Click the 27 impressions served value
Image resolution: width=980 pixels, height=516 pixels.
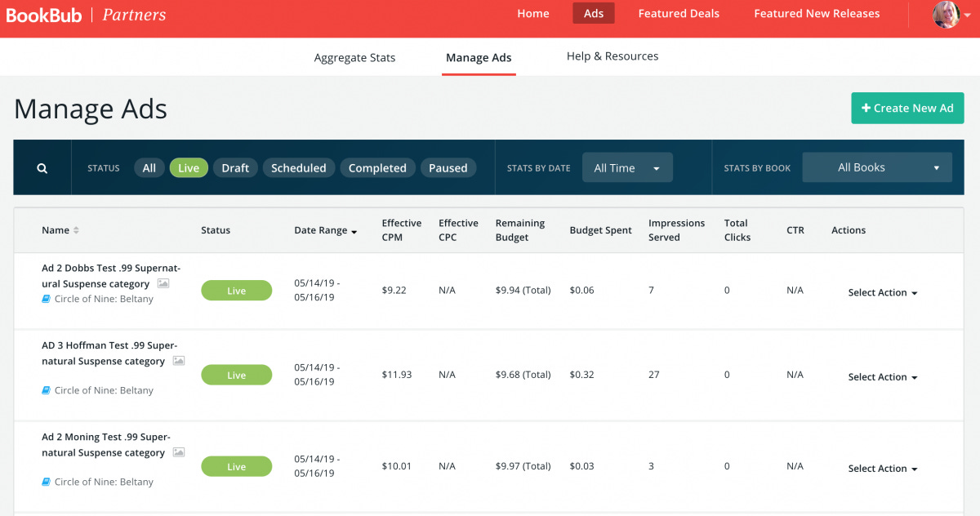(654, 375)
